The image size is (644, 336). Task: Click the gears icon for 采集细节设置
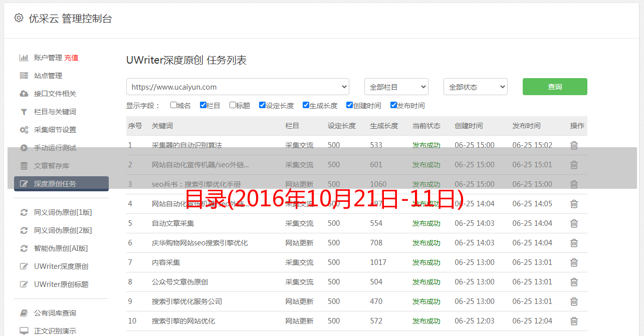[24, 130]
